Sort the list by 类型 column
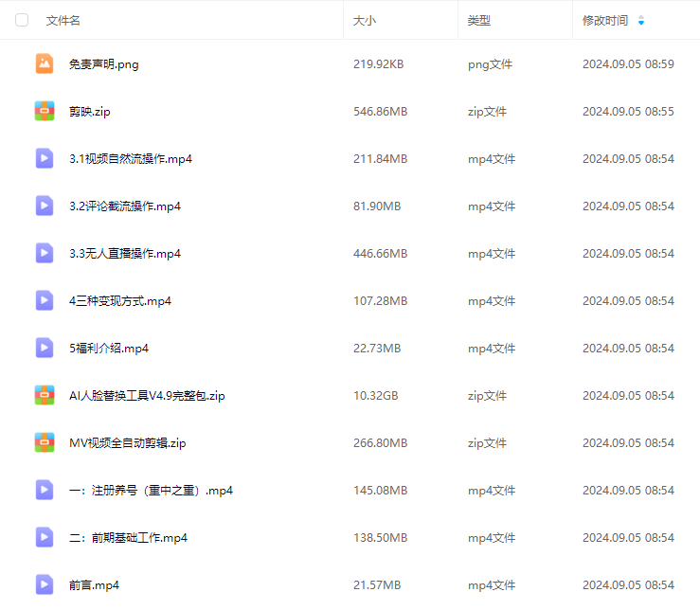 point(478,20)
